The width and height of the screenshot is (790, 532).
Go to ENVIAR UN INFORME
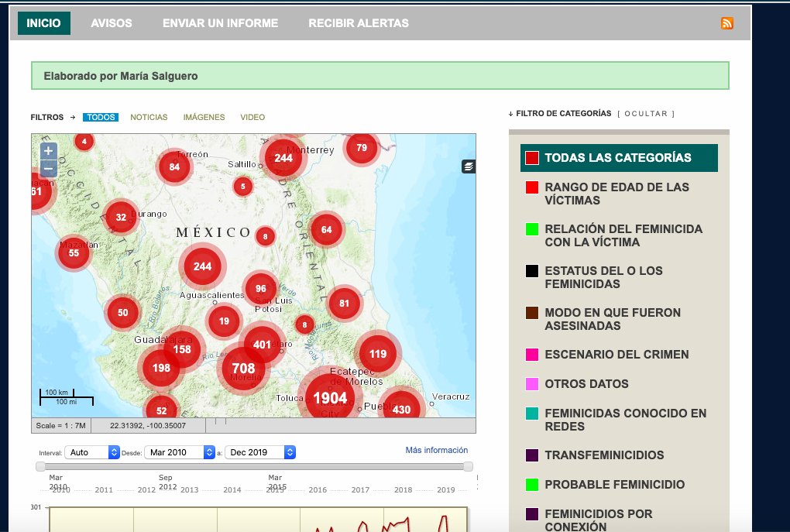pyautogui.click(x=220, y=23)
